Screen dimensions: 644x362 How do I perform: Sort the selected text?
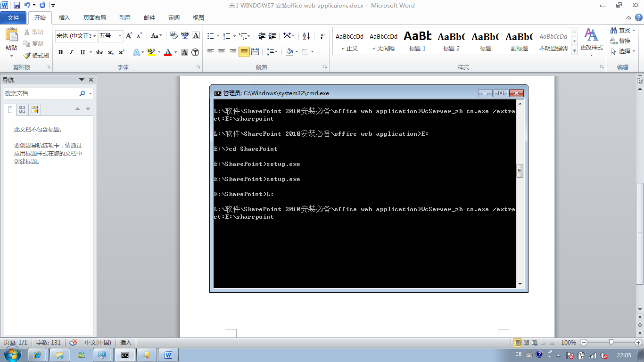pyautogui.click(x=306, y=36)
